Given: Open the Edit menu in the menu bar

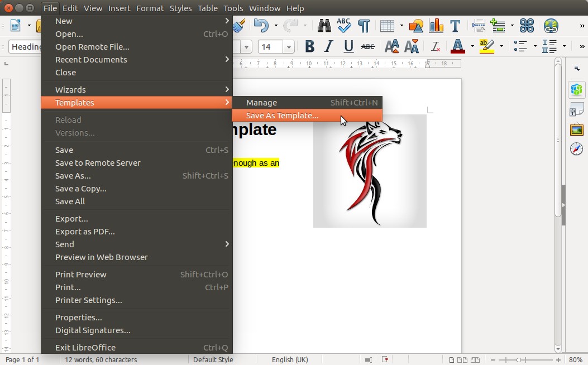Looking at the screenshot, I should [70, 8].
